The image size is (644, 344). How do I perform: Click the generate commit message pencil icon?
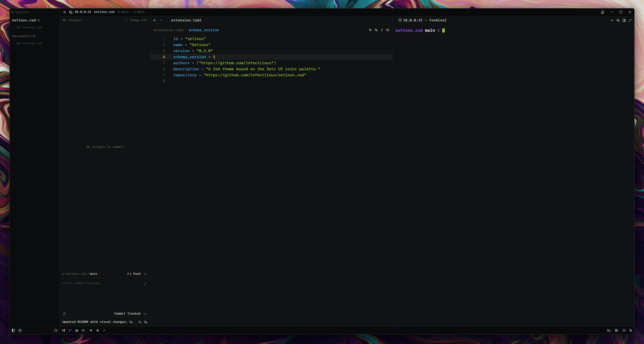coord(64,314)
